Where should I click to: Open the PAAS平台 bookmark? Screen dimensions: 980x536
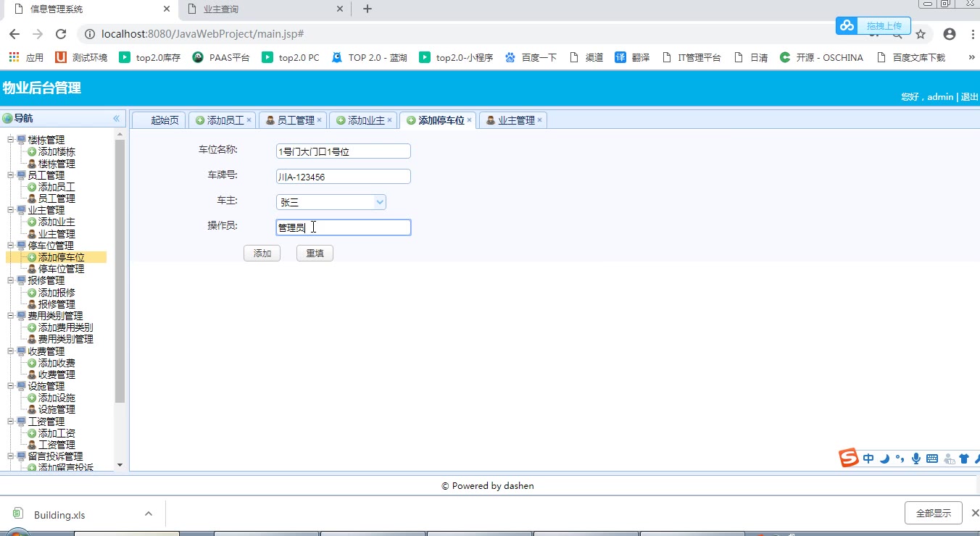pyautogui.click(x=221, y=57)
